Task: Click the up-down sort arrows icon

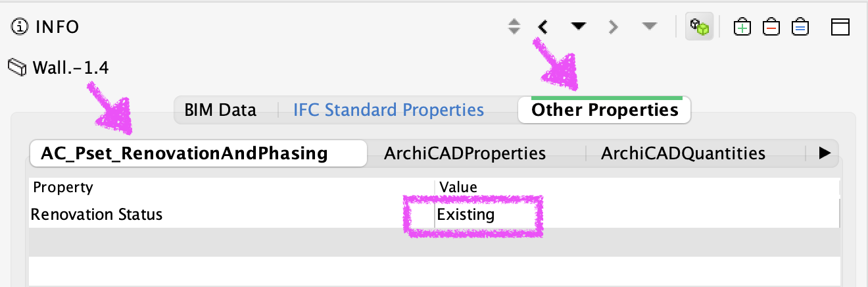Action: point(514,27)
